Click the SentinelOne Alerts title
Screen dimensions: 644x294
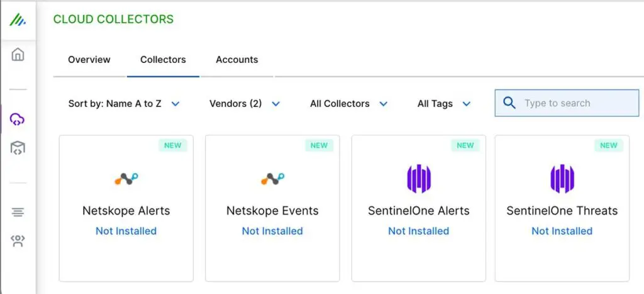pos(418,211)
